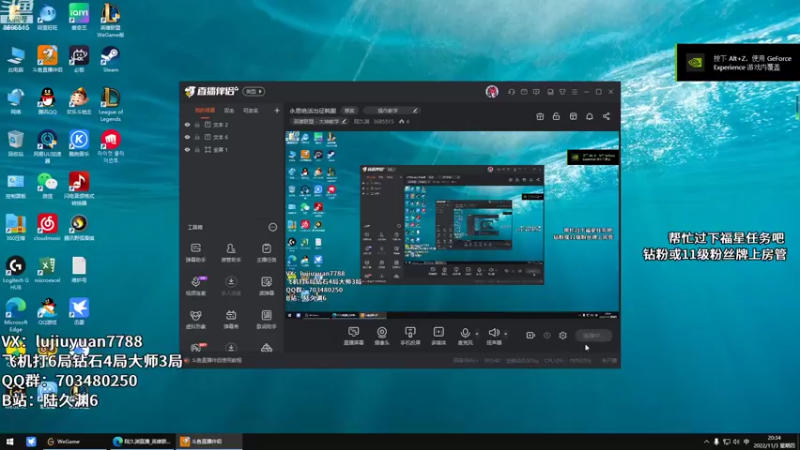The image size is (800, 450).
Task: Add 多媒体 media source
Action: pos(438,336)
